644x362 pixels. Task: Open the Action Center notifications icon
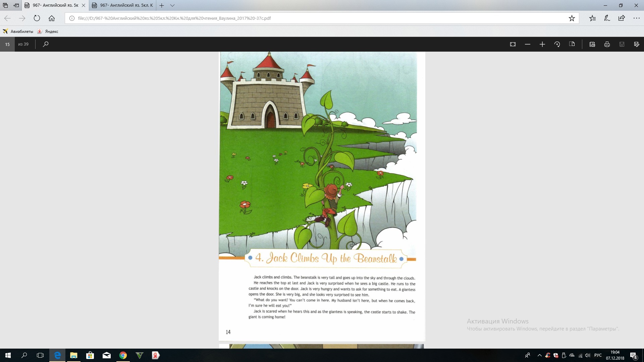tap(634, 355)
